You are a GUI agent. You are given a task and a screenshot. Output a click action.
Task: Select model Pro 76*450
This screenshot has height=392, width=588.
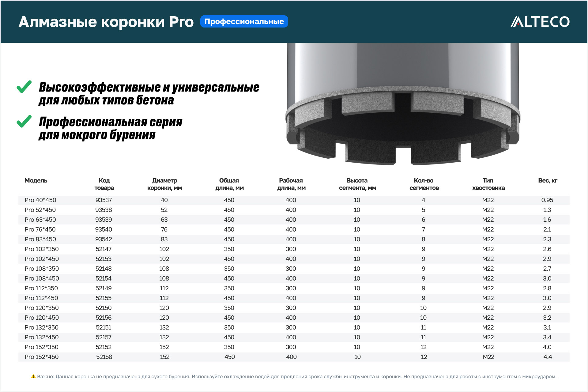[40, 229]
